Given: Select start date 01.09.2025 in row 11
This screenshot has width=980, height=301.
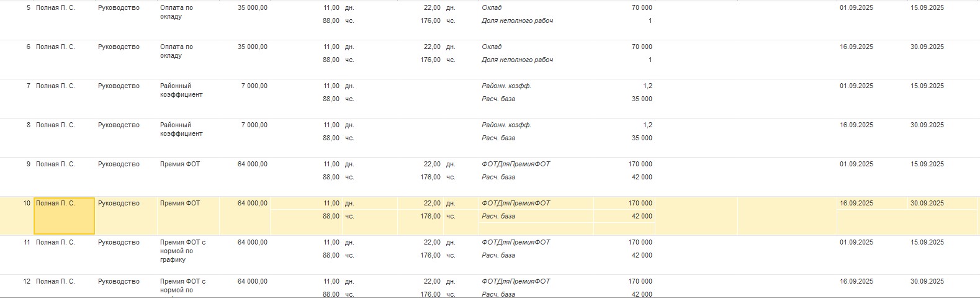Looking at the screenshot, I should click(856, 243).
